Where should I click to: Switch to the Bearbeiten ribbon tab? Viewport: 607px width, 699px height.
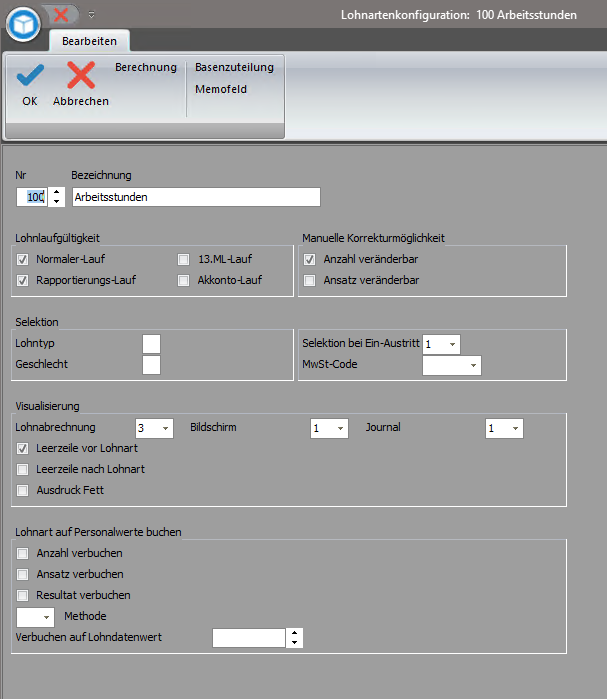pyautogui.click(x=89, y=41)
